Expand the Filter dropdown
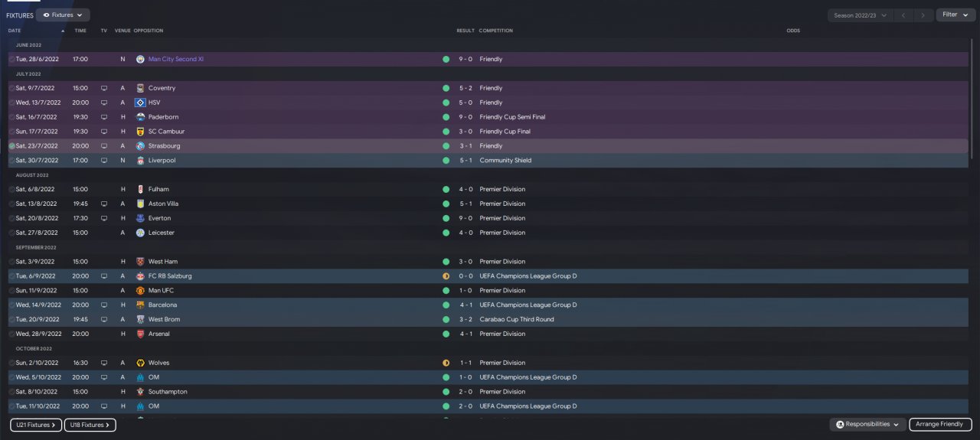Screen dimensions: 980x440 (955, 15)
